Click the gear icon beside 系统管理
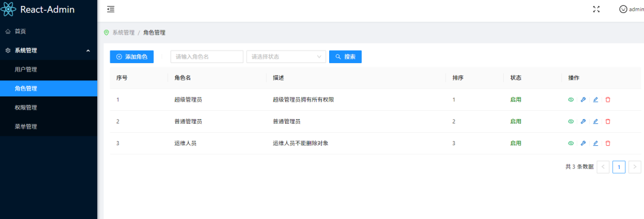Screen dimensions: 644x219 point(8,51)
